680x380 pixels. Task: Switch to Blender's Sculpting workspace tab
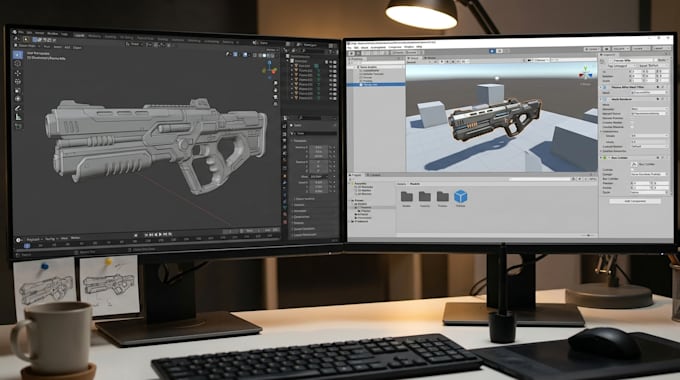(x=110, y=36)
